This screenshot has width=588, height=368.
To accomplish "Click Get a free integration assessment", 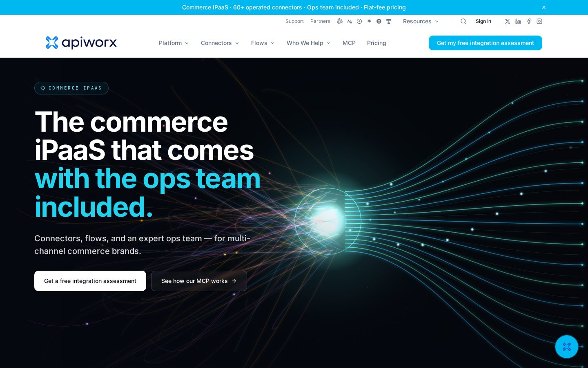I will coord(90,281).
